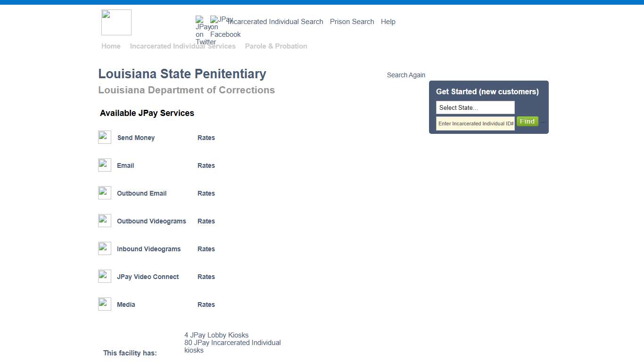Screen dimensions: 644x362
Task: Click the Outbound Videograms icon
Action: coord(104,221)
